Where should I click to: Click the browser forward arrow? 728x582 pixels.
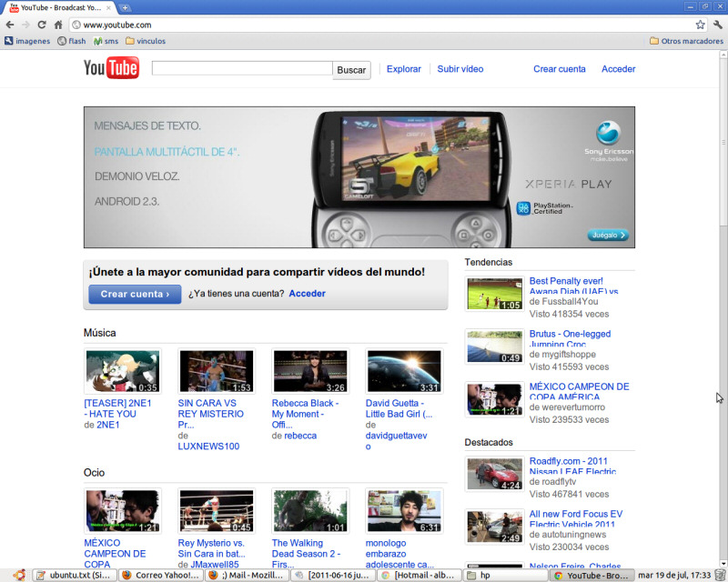(25, 25)
